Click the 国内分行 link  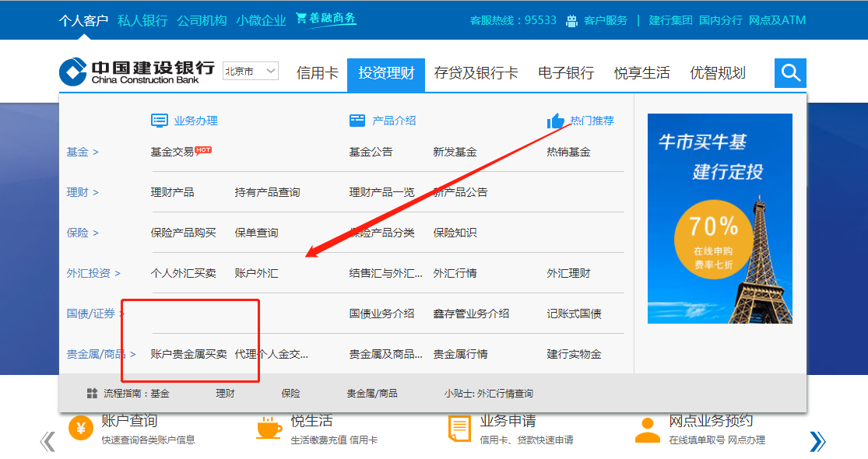pyautogui.click(x=721, y=20)
